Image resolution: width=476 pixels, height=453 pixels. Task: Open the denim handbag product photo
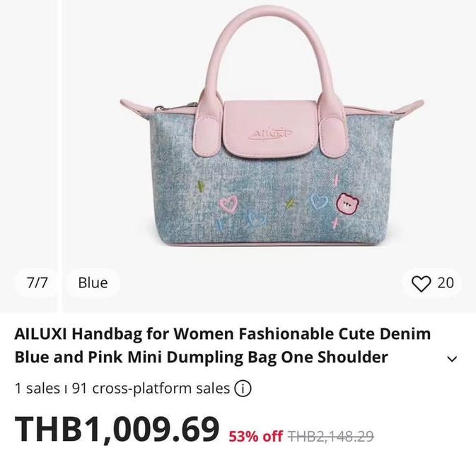pos(272,126)
